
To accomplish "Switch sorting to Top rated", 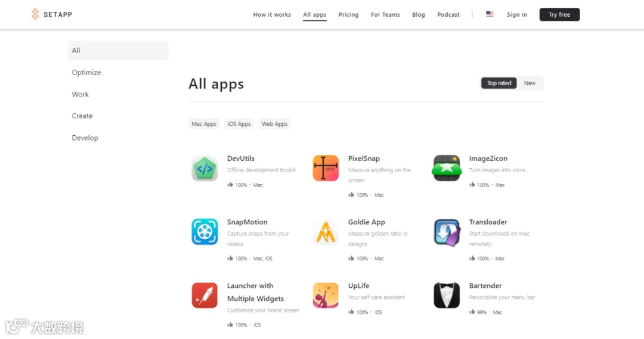I will (x=499, y=83).
